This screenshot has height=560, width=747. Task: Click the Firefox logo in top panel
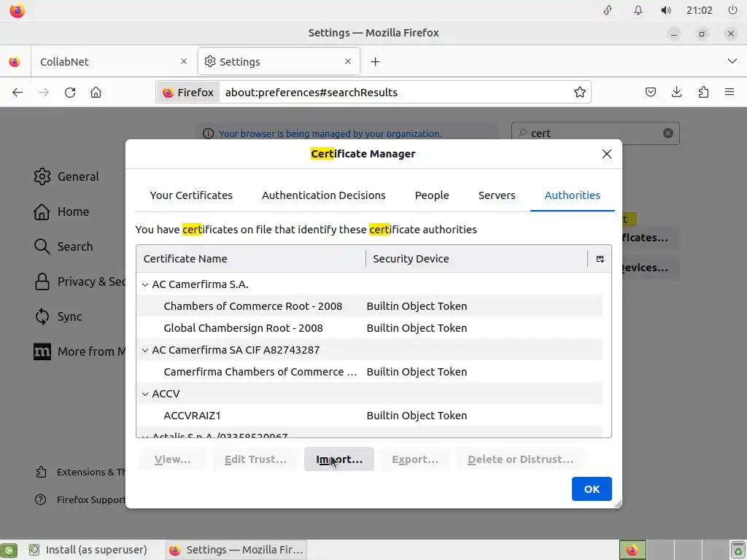18,10
